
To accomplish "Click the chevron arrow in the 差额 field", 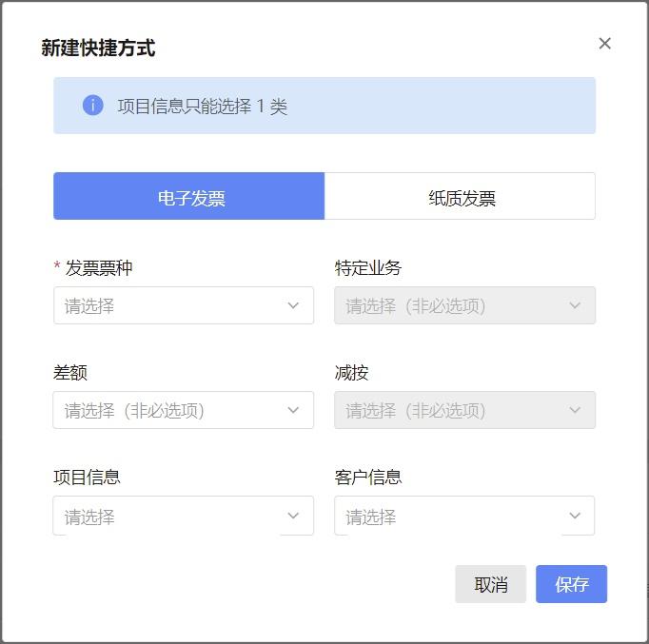I will [x=293, y=411].
